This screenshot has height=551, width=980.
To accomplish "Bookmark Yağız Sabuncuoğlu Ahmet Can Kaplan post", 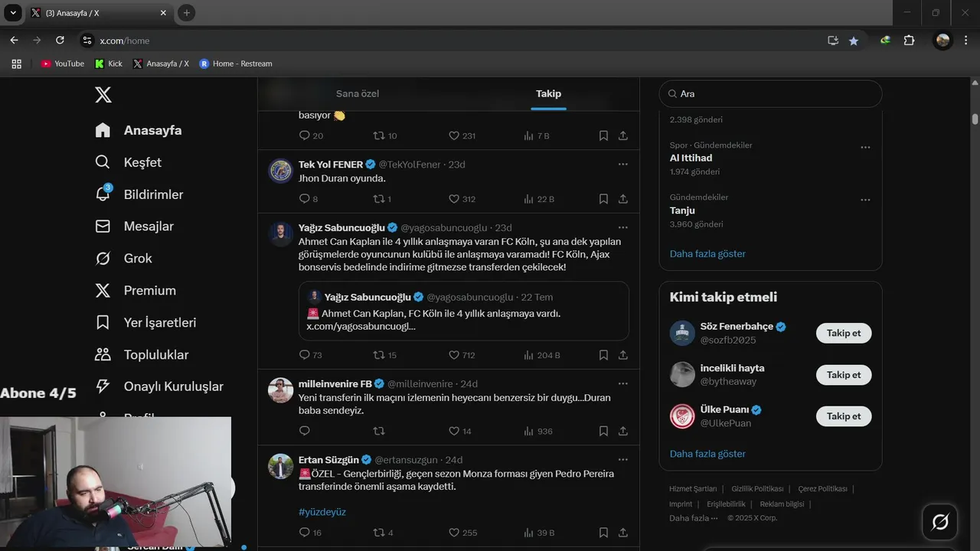I will [x=603, y=355].
